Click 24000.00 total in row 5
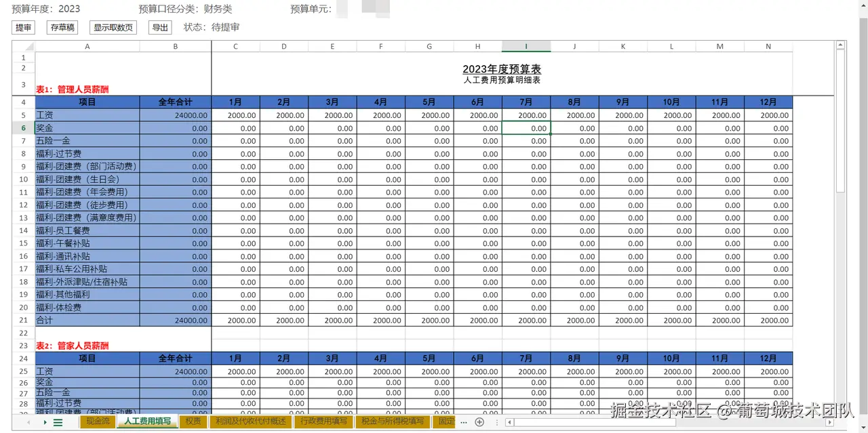This screenshot has width=868, height=433. point(176,115)
